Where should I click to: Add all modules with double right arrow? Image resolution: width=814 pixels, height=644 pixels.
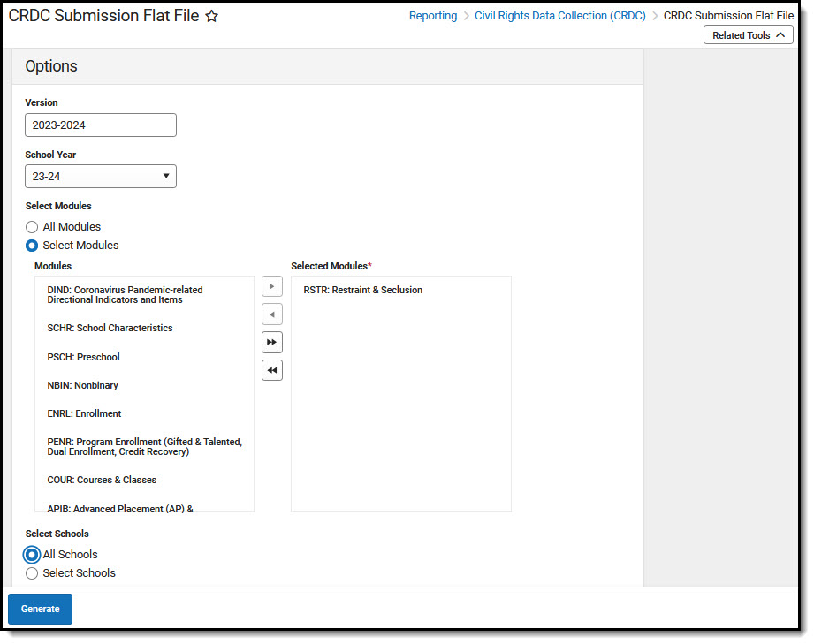[x=271, y=343]
